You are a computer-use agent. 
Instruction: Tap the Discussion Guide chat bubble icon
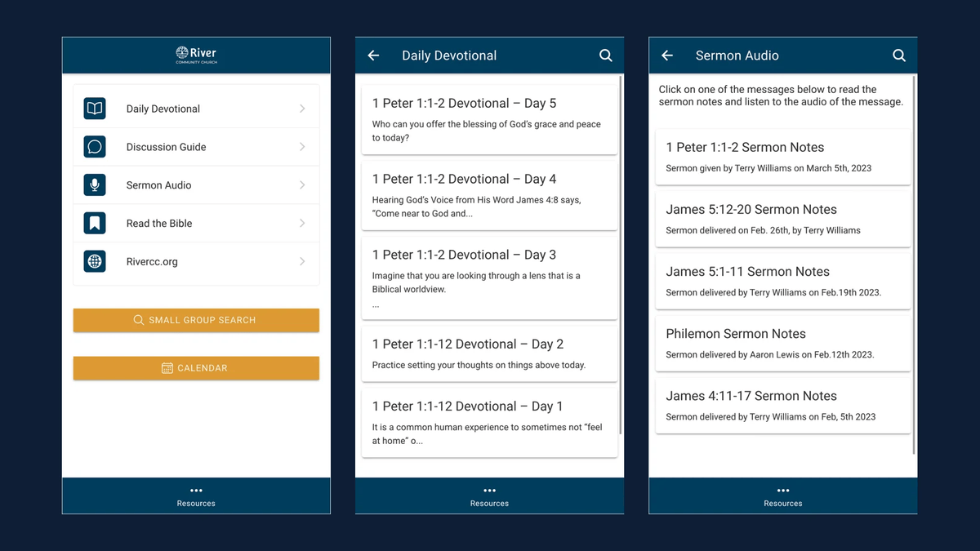95,147
